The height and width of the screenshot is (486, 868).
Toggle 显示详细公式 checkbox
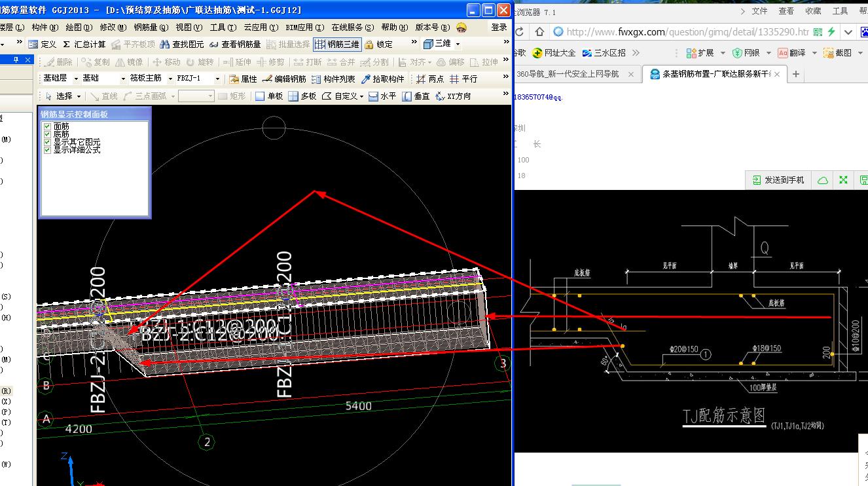[46, 149]
